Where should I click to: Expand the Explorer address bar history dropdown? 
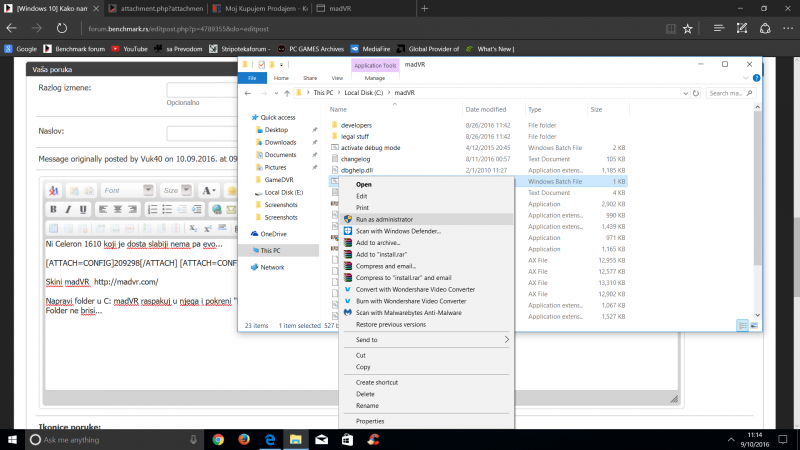click(686, 93)
